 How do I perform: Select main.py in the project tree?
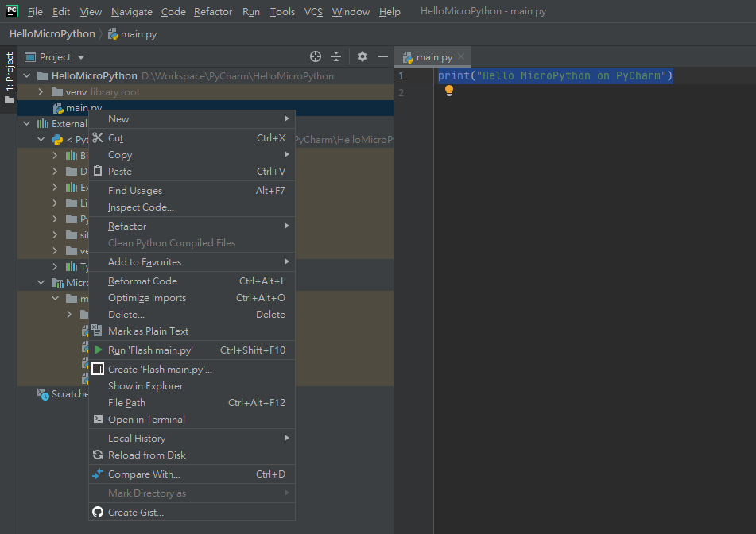205,107
